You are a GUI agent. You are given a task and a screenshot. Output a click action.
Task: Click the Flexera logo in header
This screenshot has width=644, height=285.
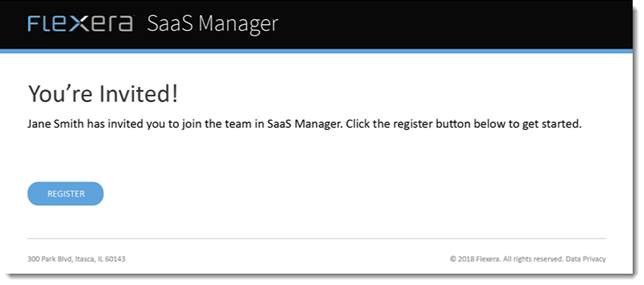pyautogui.click(x=81, y=23)
